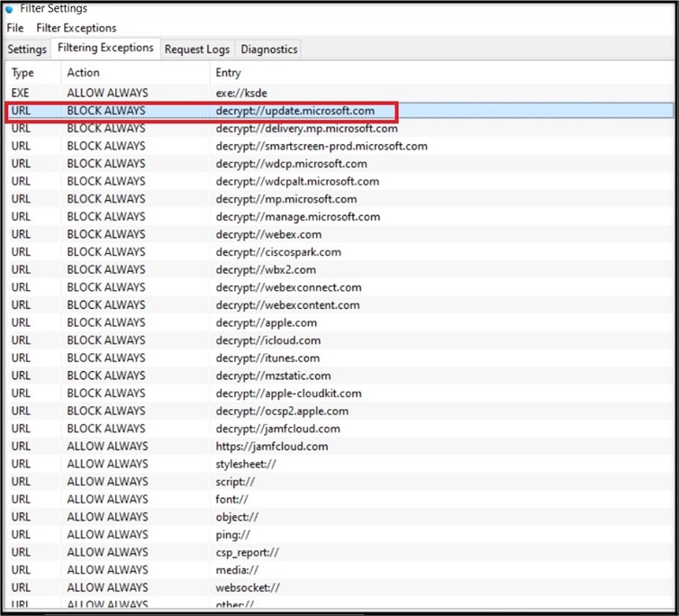The height and width of the screenshot is (616, 679).
Task: Select the media:// entry
Action: [x=238, y=570]
